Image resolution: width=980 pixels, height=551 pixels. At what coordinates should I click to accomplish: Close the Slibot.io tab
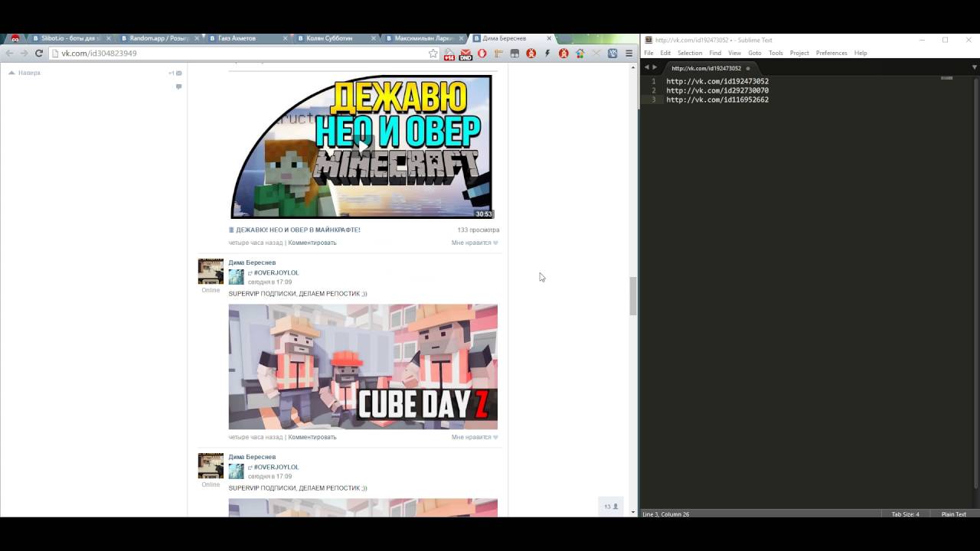click(108, 38)
